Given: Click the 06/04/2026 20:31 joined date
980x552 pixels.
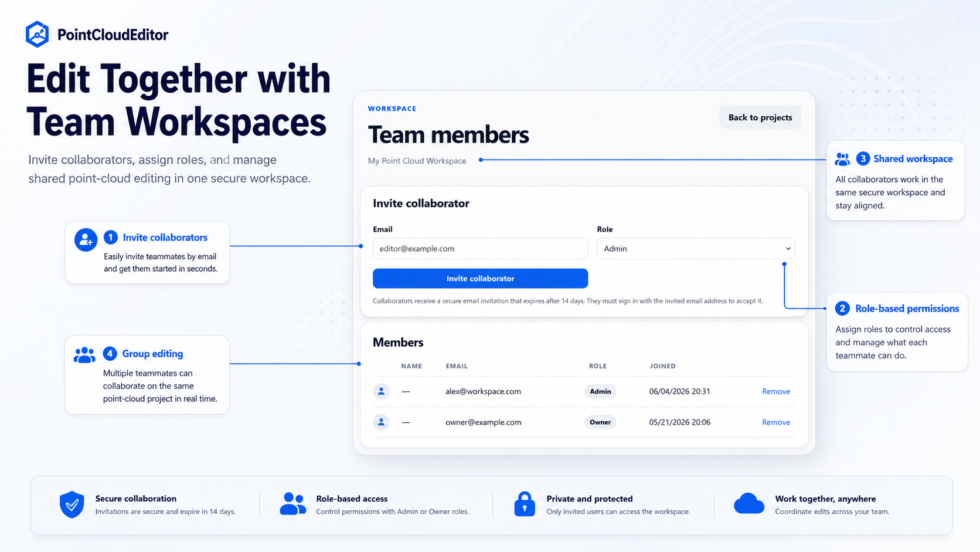Looking at the screenshot, I should pyautogui.click(x=679, y=391).
